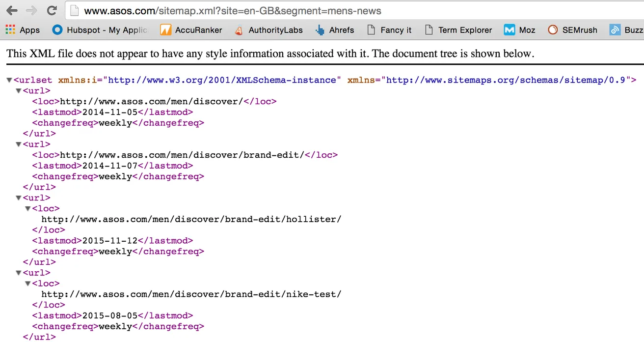Screen dimensions: 644x342
Task: Click the Buzz bookmark feed favicon
Action: pos(615,30)
